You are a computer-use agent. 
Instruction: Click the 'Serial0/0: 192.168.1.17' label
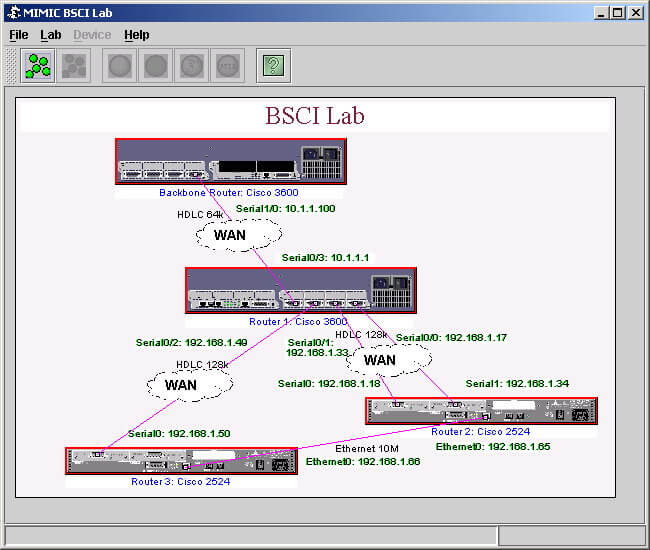(x=451, y=337)
